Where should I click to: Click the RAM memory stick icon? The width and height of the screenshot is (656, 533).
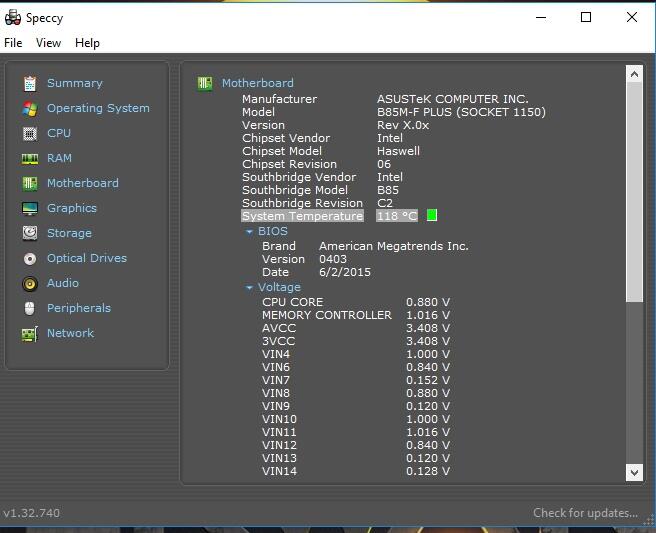30,159
